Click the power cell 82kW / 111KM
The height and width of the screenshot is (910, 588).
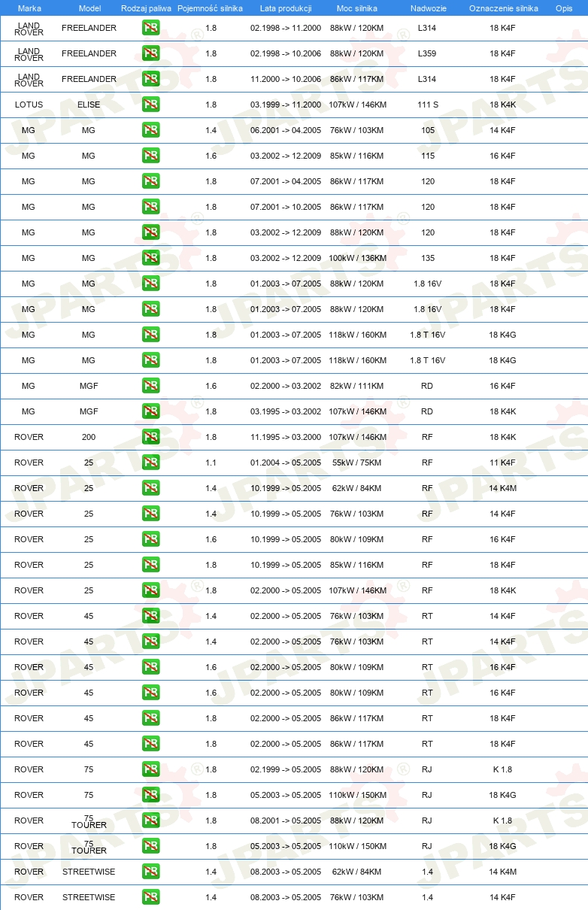click(x=357, y=386)
